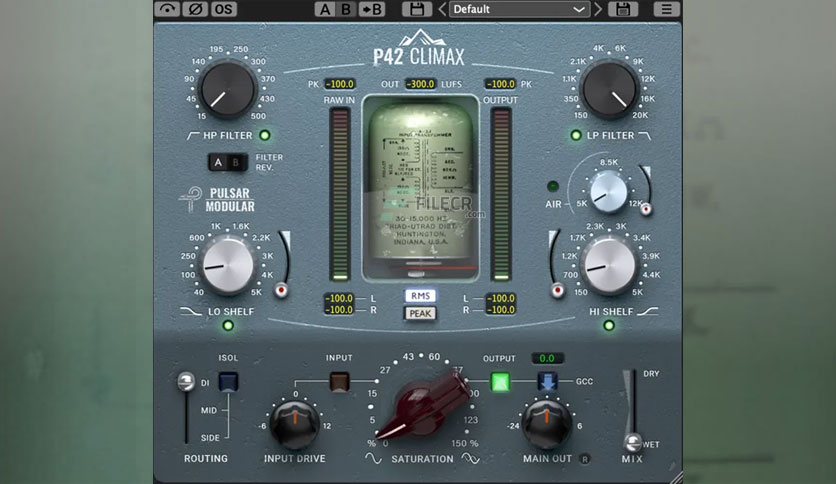The width and height of the screenshot is (836, 484).
Task: Click the distorted wave icon right of SATURATION
Action: coord(471,458)
